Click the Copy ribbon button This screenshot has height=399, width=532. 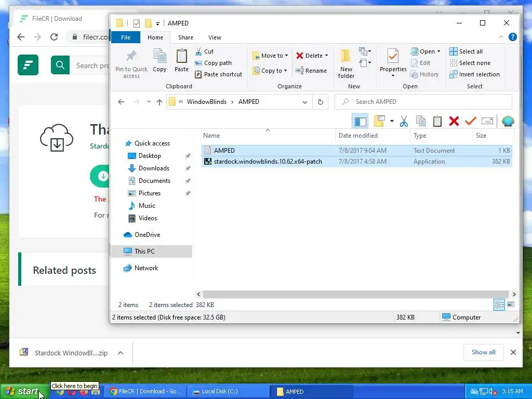pos(159,61)
